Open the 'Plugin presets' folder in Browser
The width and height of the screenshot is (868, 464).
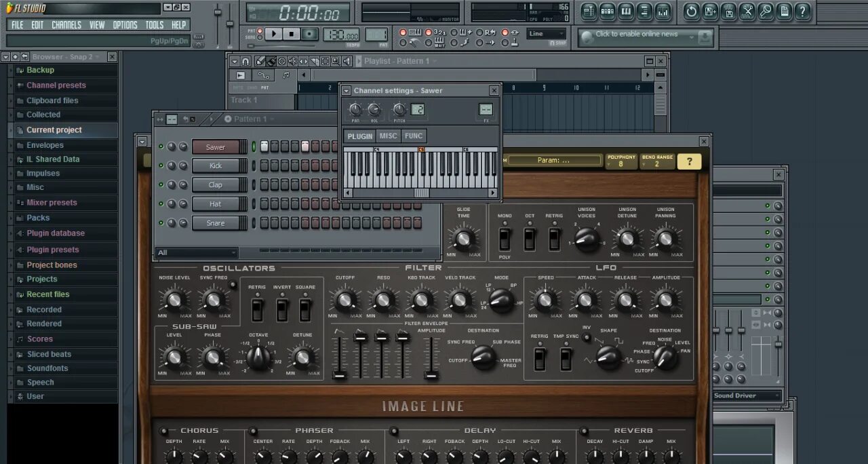[53, 250]
